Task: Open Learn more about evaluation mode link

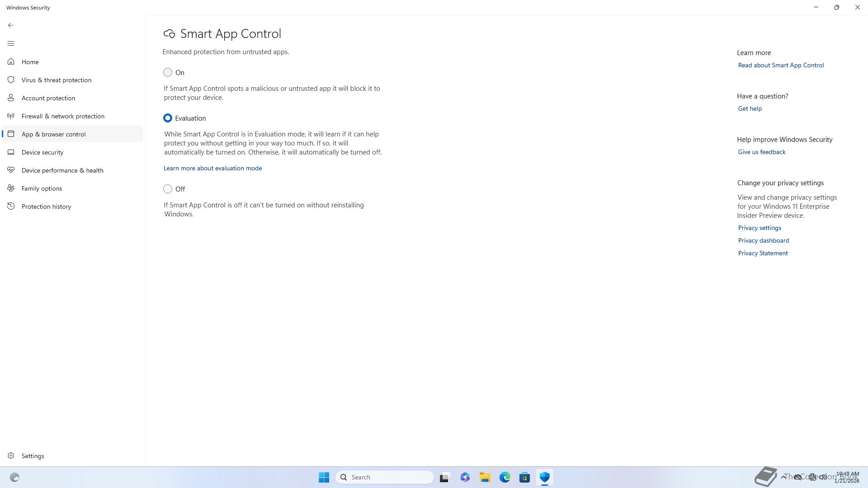Action: tap(212, 168)
